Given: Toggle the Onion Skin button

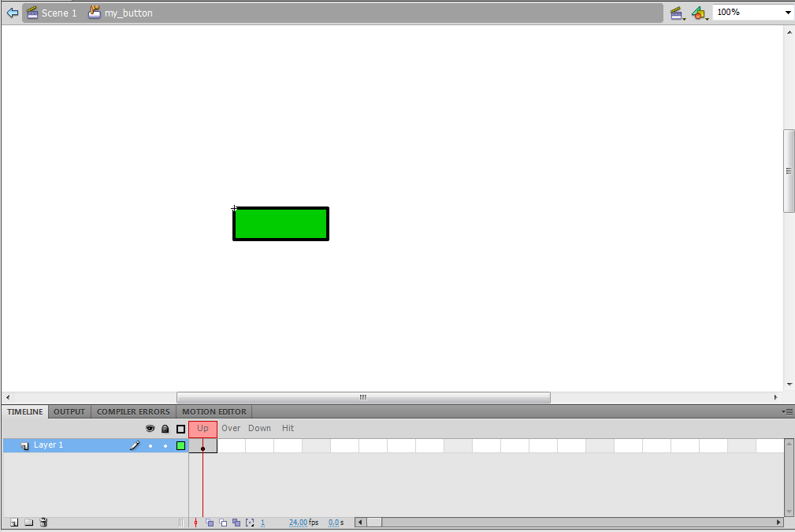Looking at the screenshot, I should (x=210, y=523).
